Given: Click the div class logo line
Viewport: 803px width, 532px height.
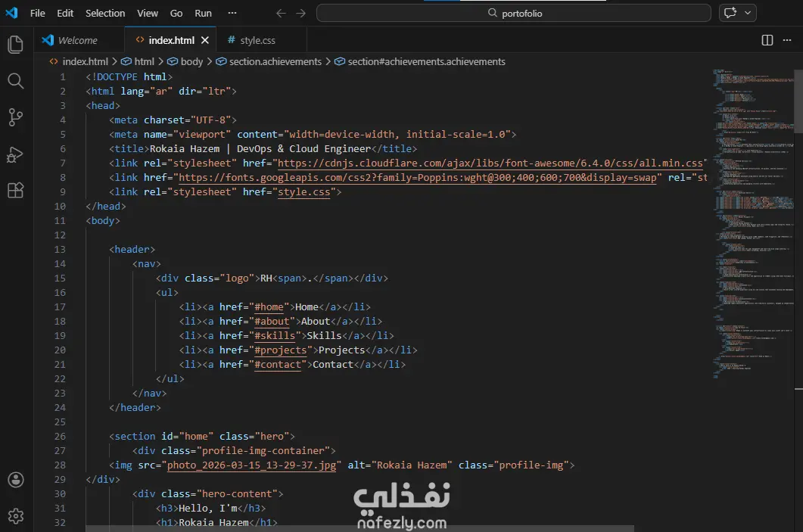Looking at the screenshot, I should (272, 278).
